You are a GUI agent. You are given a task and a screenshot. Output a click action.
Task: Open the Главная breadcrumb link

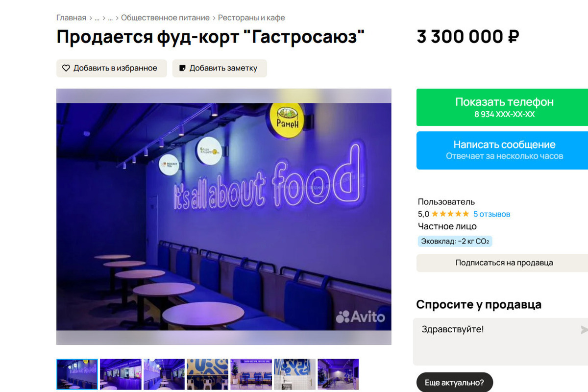71,18
